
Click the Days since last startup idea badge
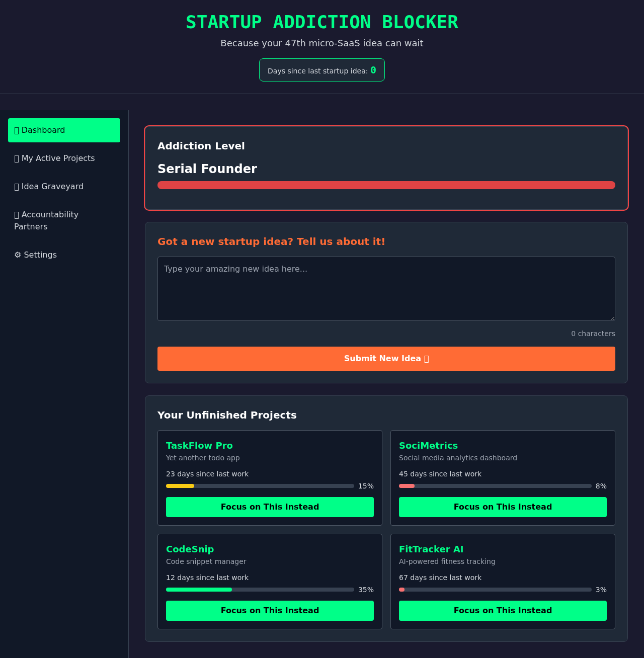pyautogui.click(x=321, y=70)
